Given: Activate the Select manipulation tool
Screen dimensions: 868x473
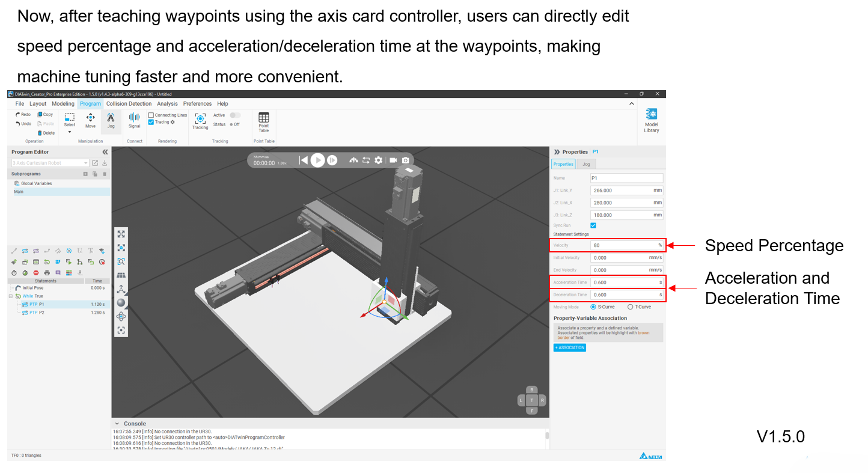Looking at the screenshot, I should pos(70,120).
